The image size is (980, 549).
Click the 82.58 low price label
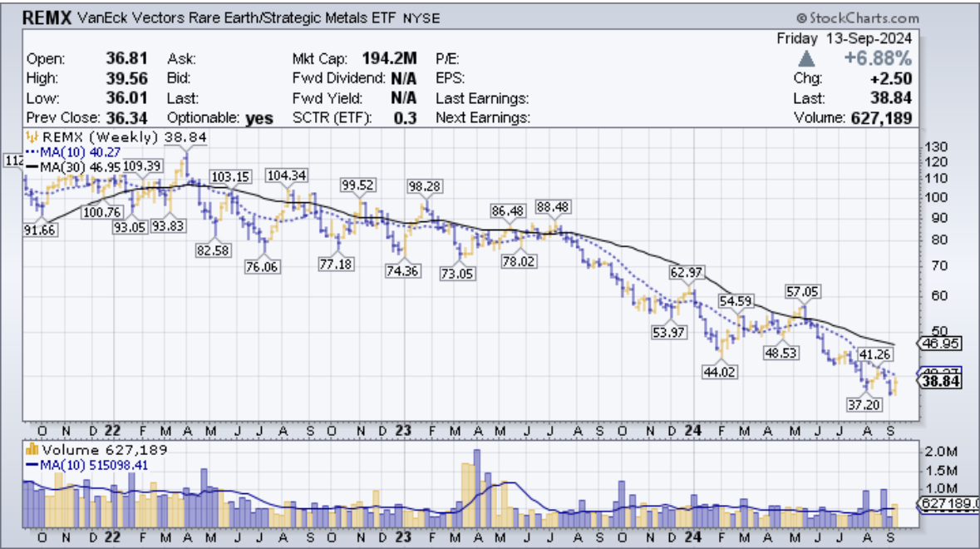[213, 250]
